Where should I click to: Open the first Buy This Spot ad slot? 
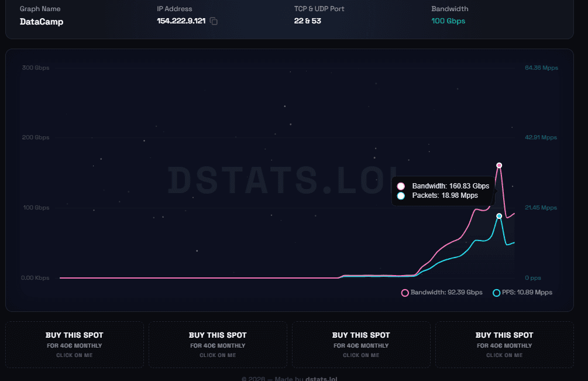75,345
